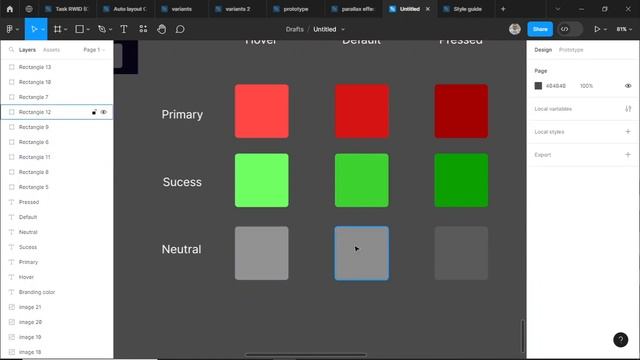Lock the Rectangle 12 layer

pos(94,112)
